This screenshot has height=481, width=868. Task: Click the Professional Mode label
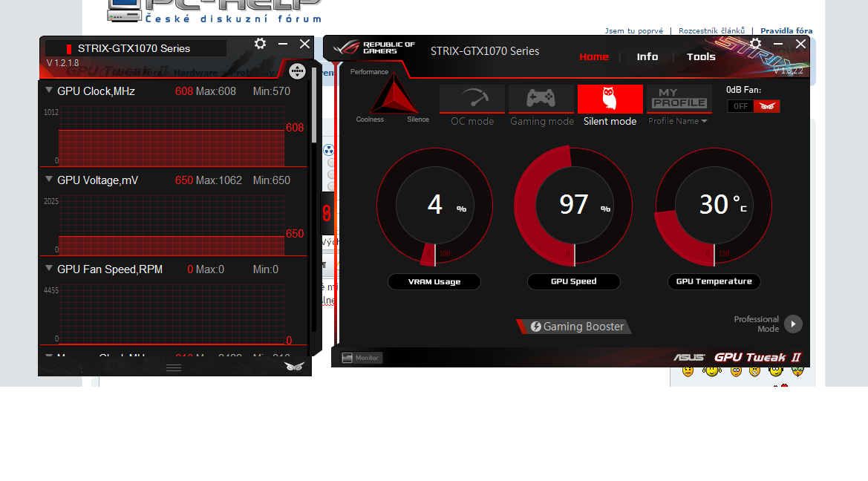[x=756, y=324]
